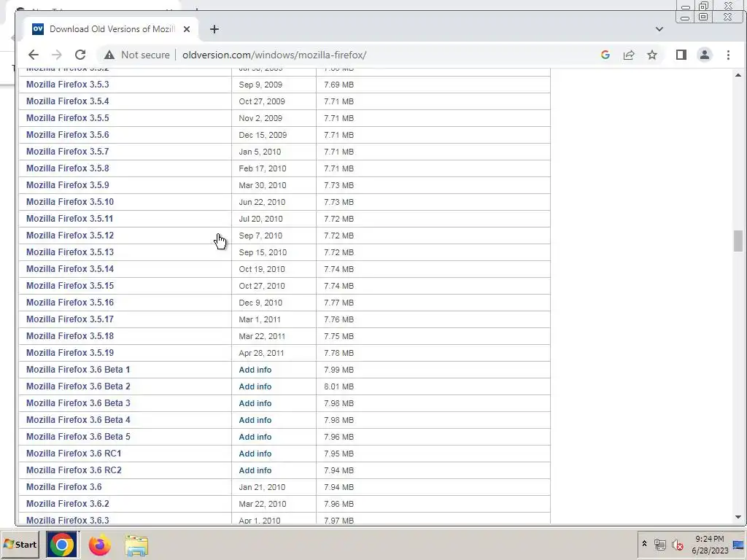
Task: Click the network tray icon
Action: click(x=659, y=544)
